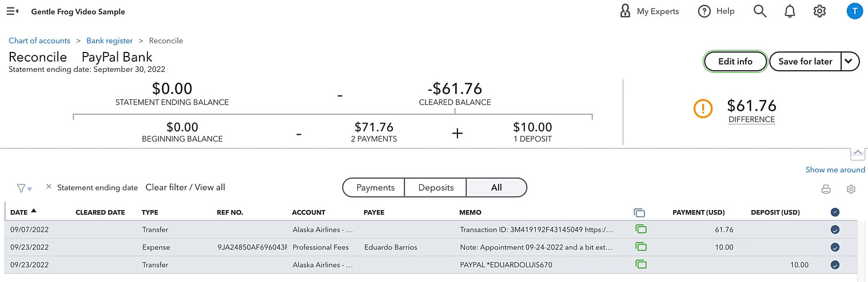The width and height of the screenshot is (868, 282).
Task: Open the search magnifier icon
Action: [759, 11]
